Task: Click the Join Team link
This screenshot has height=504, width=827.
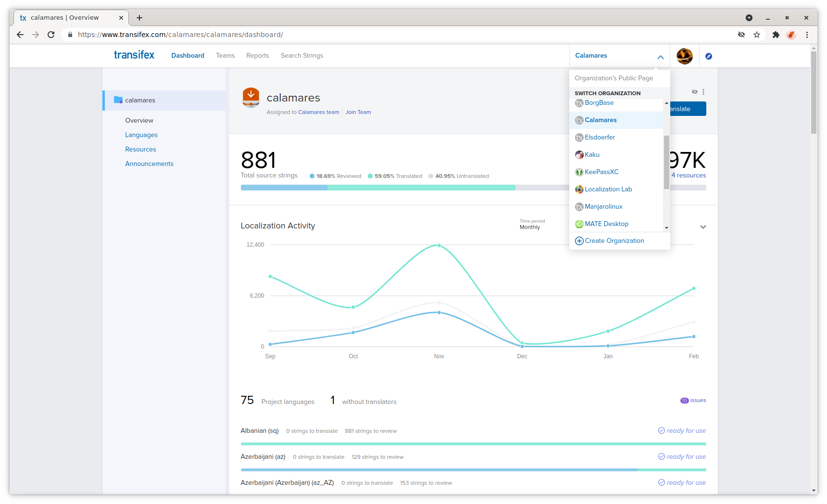Action: coord(358,112)
